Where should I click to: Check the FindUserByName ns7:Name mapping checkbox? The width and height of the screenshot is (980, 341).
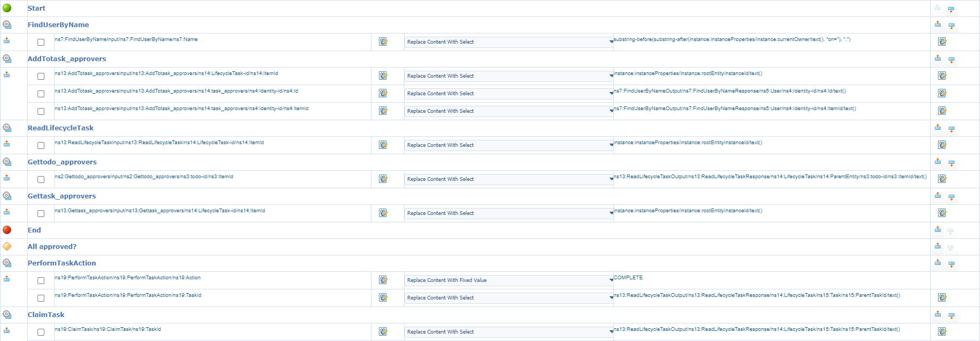click(x=41, y=42)
